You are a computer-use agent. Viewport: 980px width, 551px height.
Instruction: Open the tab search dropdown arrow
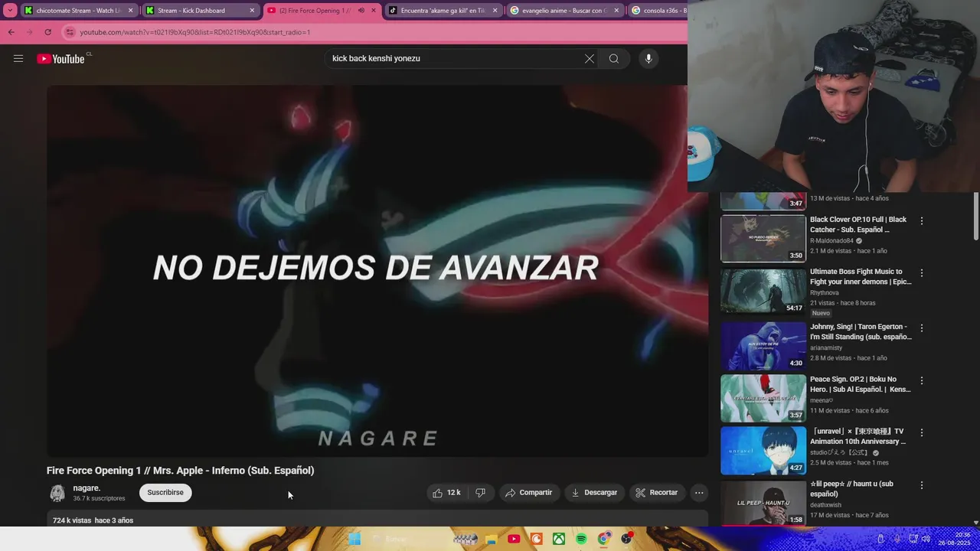pos(10,11)
